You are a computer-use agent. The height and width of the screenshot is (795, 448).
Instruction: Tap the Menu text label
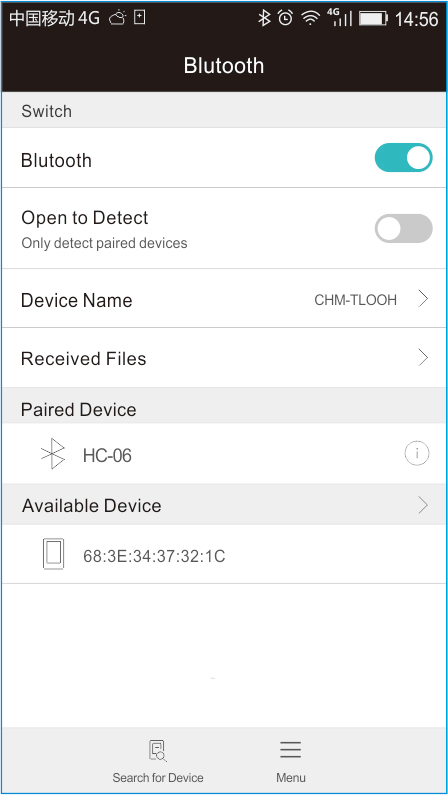291,777
